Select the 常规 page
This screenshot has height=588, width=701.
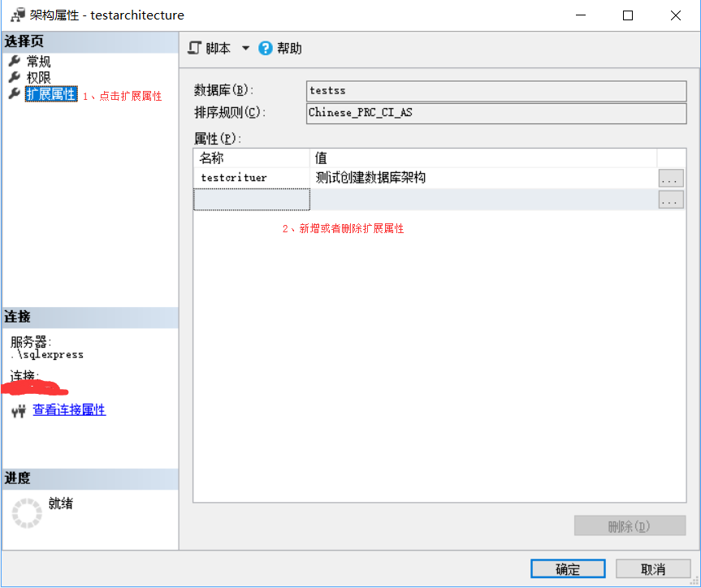(x=38, y=61)
